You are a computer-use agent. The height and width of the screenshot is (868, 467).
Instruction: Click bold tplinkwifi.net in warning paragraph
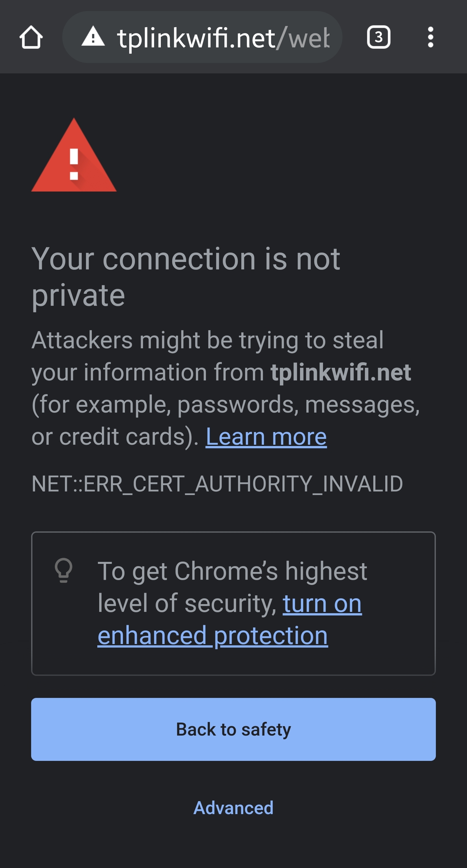point(341,372)
